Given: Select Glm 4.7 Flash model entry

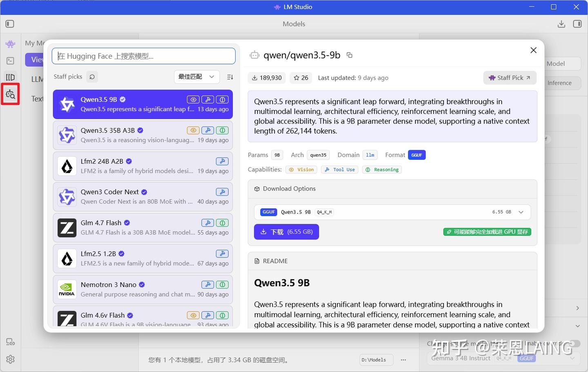Looking at the screenshot, I should coord(143,228).
